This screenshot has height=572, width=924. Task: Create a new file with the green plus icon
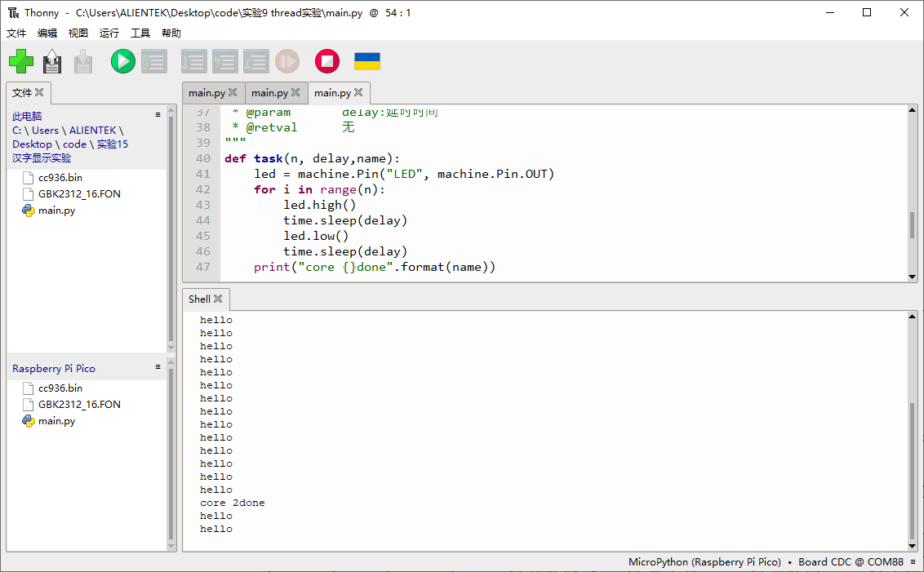coord(21,61)
